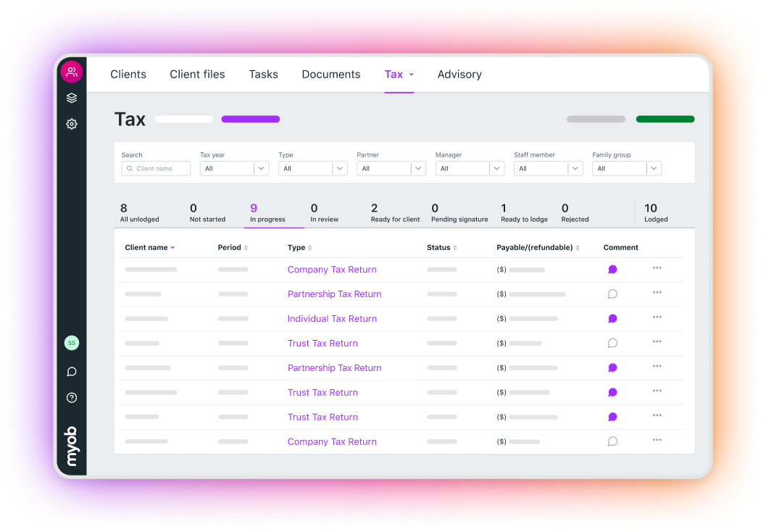766x532 pixels.
Task: Filter by Ready to lodge status
Action: click(524, 213)
